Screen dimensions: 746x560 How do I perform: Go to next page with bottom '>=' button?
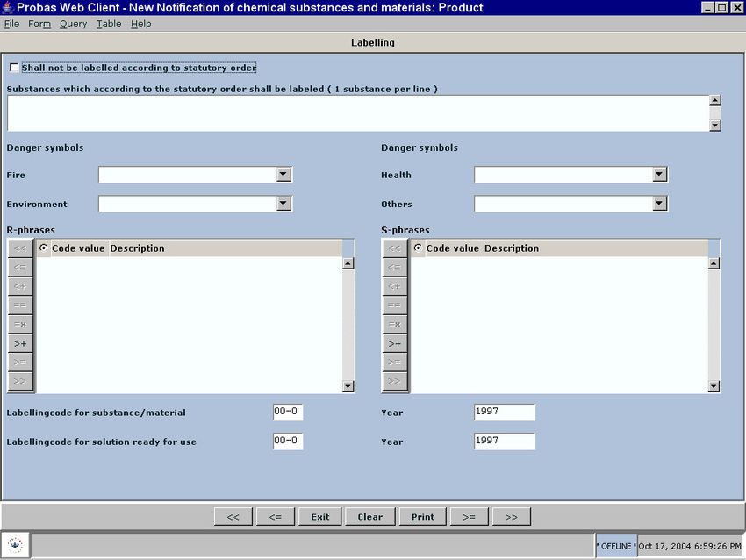tap(469, 517)
